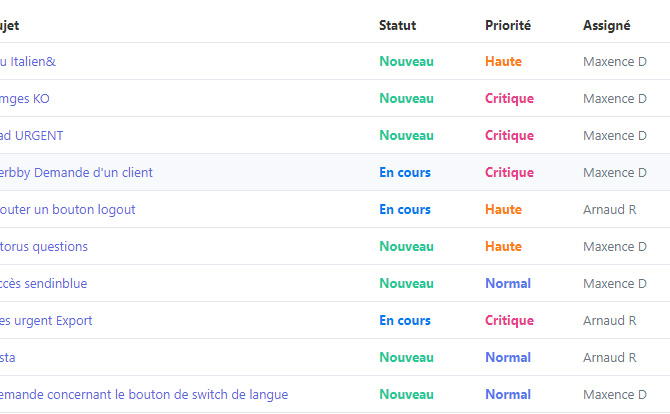This screenshot has height=414, width=670.
Task: Open the 'mges KO' ticket link
Action: pos(25,99)
